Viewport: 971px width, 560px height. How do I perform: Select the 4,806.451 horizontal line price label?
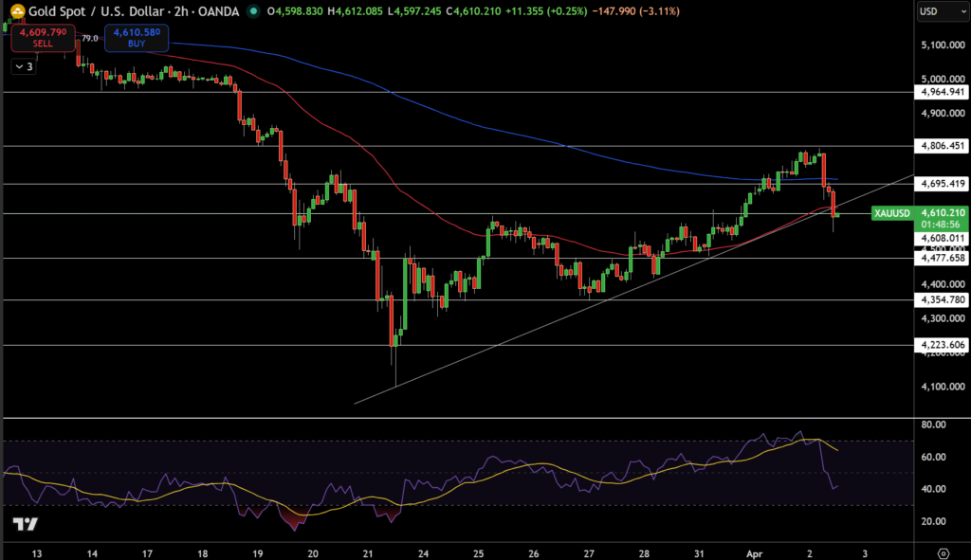point(942,146)
